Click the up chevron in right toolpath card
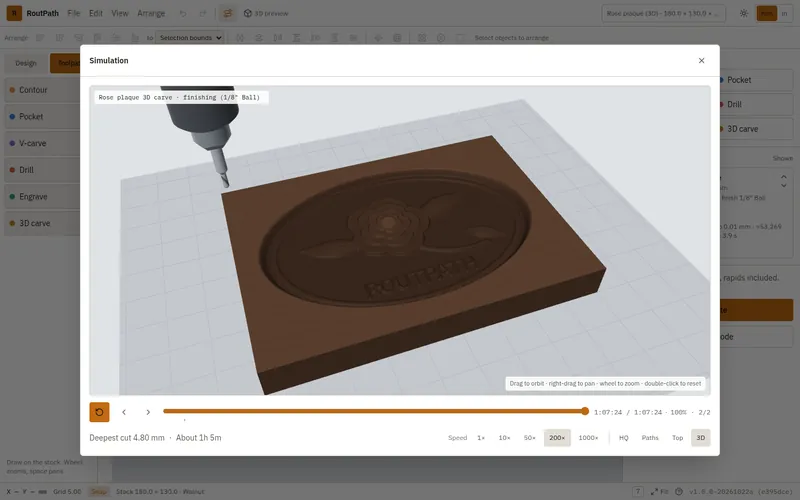 pos(784,177)
